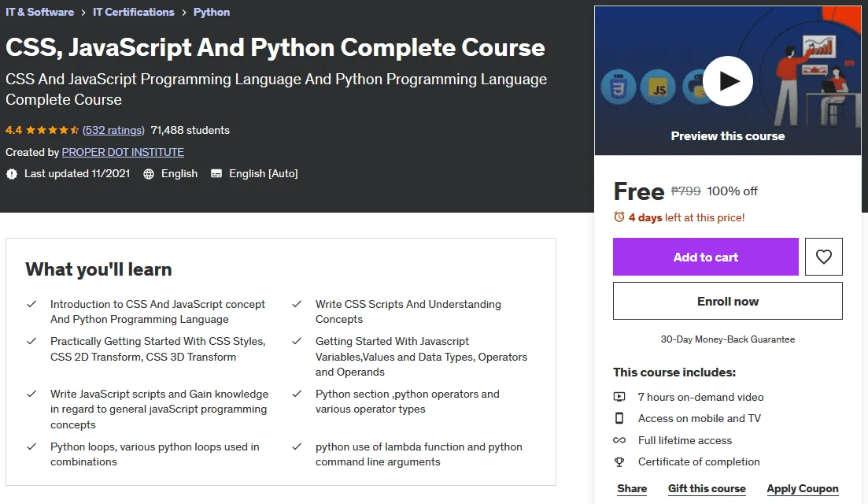The width and height of the screenshot is (868, 504).
Task: Click the on-demand video icon
Action: [619, 397]
